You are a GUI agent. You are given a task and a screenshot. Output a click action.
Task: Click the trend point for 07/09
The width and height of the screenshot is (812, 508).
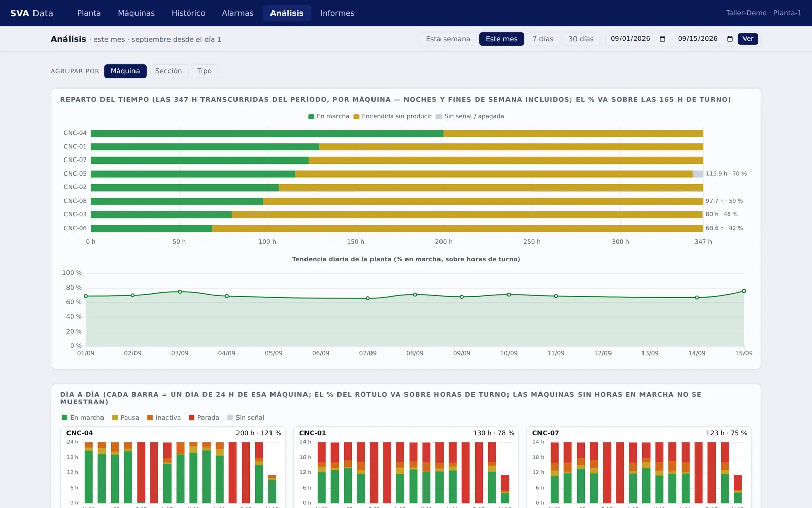(368, 298)
